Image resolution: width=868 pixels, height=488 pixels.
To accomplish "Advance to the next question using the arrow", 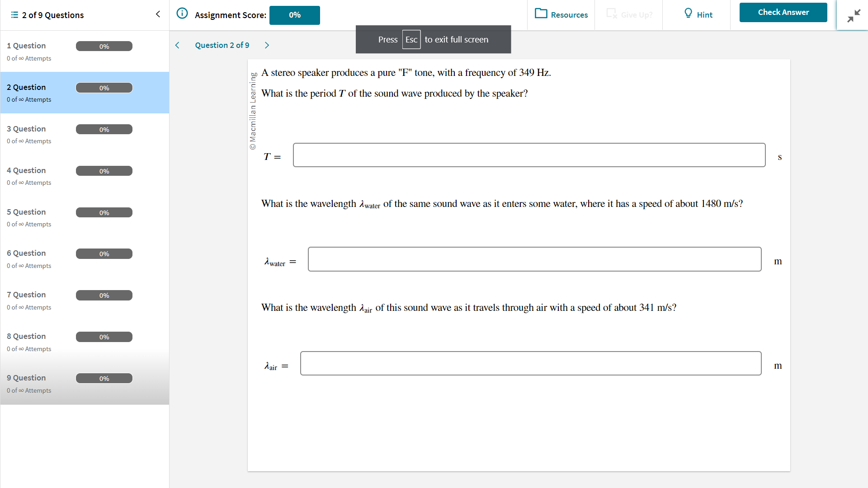I will point(267,45).
